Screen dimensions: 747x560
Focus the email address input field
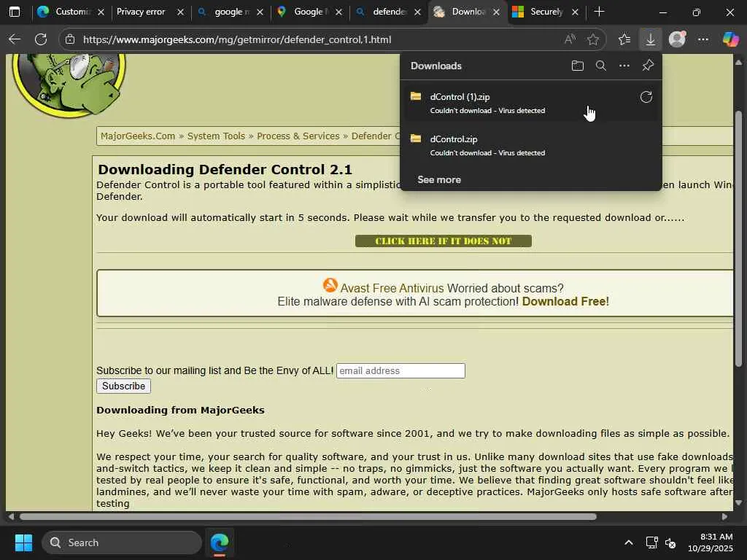pyautogui.click(x=400, y=371)
